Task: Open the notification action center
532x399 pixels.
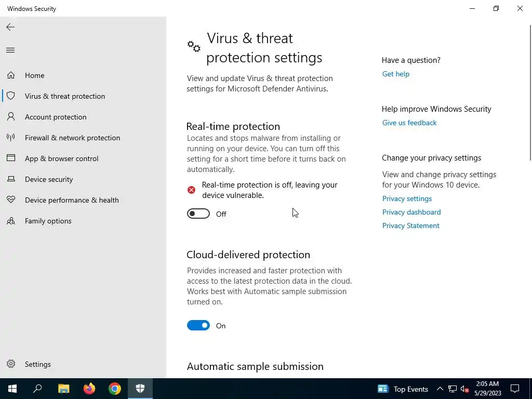Action: click(515, 389)
